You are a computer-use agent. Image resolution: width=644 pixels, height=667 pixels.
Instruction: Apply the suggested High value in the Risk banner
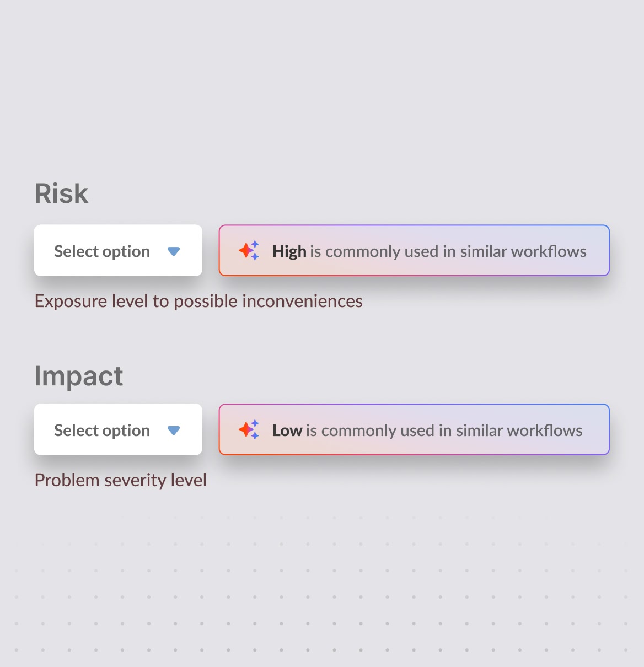click(414, 251)
